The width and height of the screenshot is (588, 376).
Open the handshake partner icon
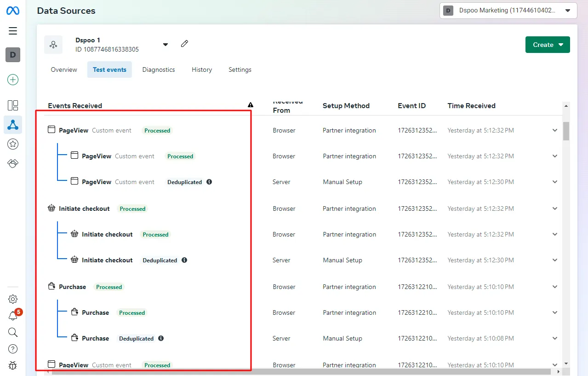13,163
